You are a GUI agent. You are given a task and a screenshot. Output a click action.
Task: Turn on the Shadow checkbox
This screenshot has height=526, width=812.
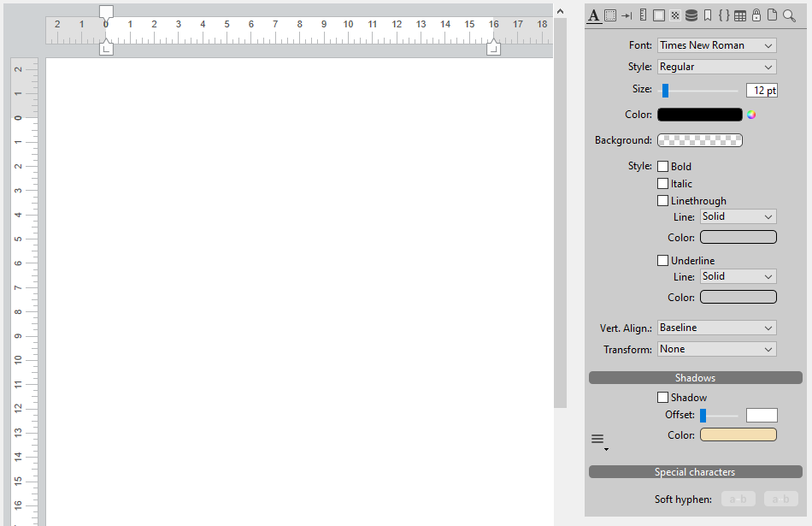[662, 398]
